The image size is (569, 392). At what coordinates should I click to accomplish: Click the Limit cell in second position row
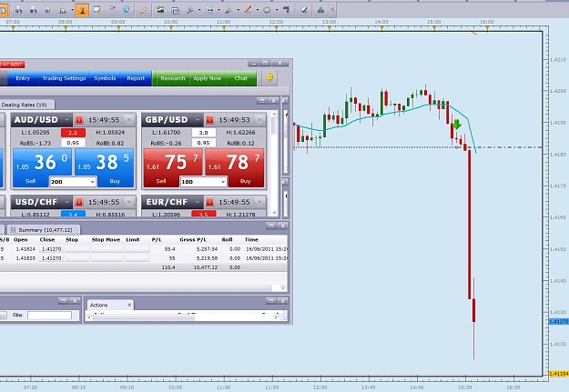(137, 258)
